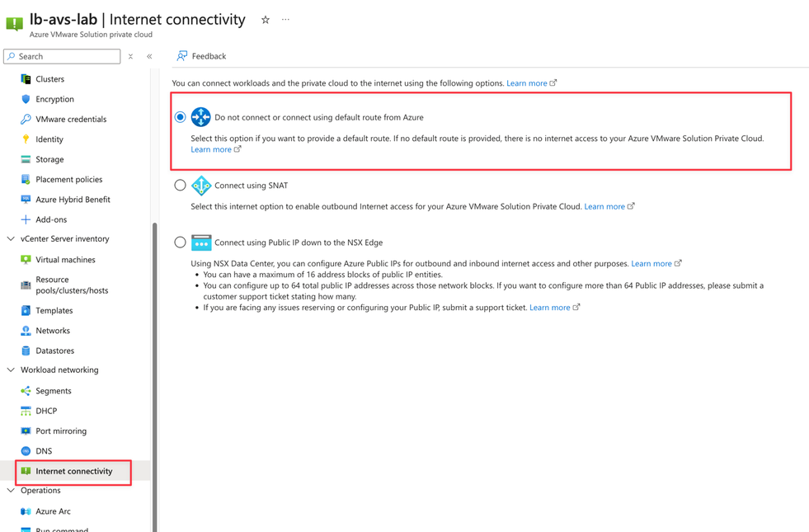Click the Encryption shield icon
Image resolution: width=809 pixels, height=532 pixels.
(26, 99)
